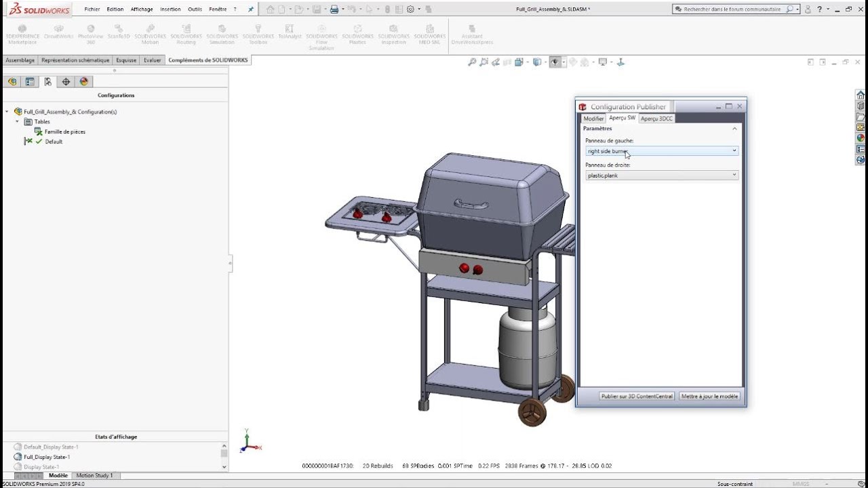This screenshot has width=868, height=488.
Task: Open the DimXpertManager crosshair tab
Action: [66, 81]
